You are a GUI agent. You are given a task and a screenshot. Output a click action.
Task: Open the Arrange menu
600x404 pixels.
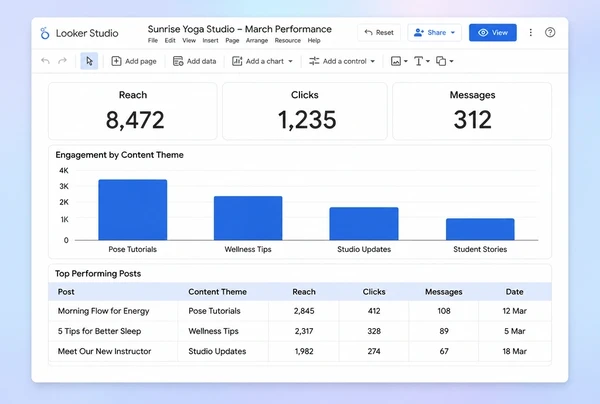pos(257,41)
